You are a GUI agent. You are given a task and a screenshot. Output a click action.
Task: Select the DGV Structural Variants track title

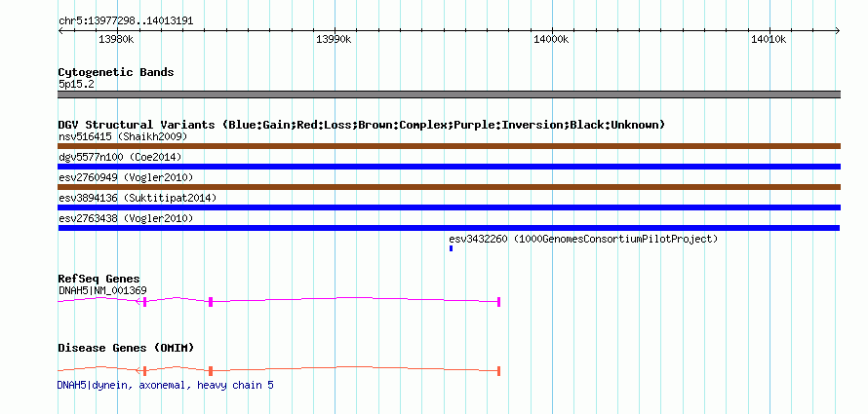tap(362, 125)
